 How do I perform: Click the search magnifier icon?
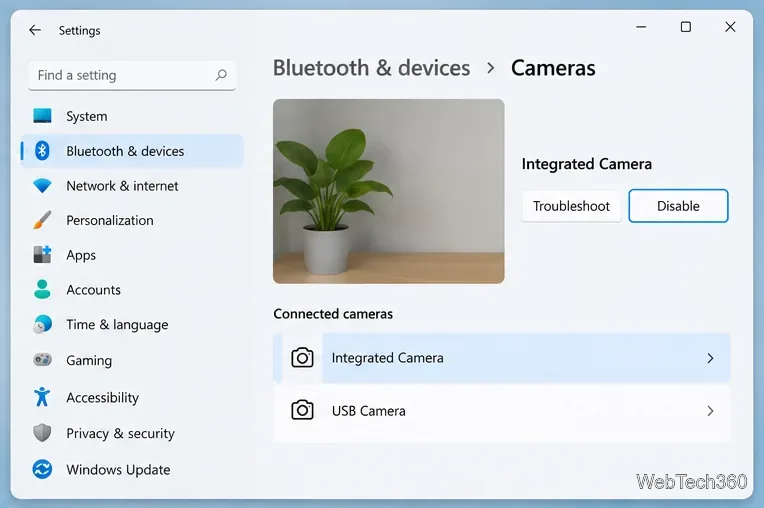tap(221, 75)
